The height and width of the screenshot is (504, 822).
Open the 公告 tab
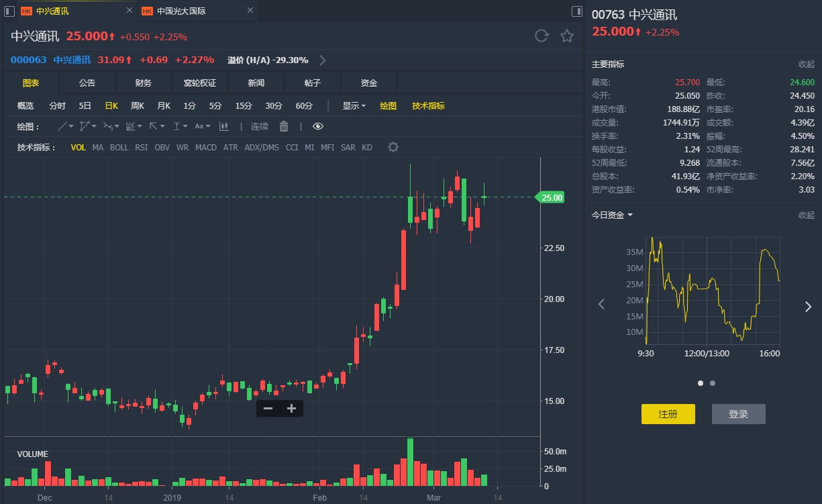[87, 83]
